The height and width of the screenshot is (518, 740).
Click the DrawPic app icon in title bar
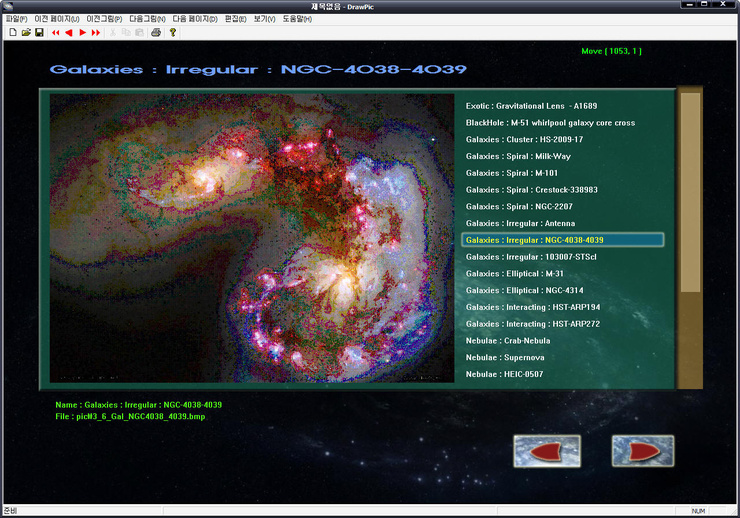[x=8, y=6]
